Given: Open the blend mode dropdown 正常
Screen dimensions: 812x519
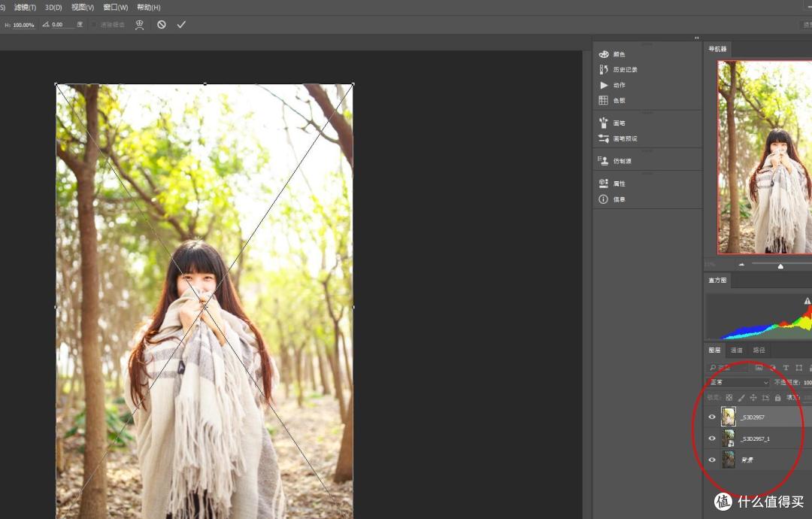Looking at the screenshot, I should [x=739, y=382].
